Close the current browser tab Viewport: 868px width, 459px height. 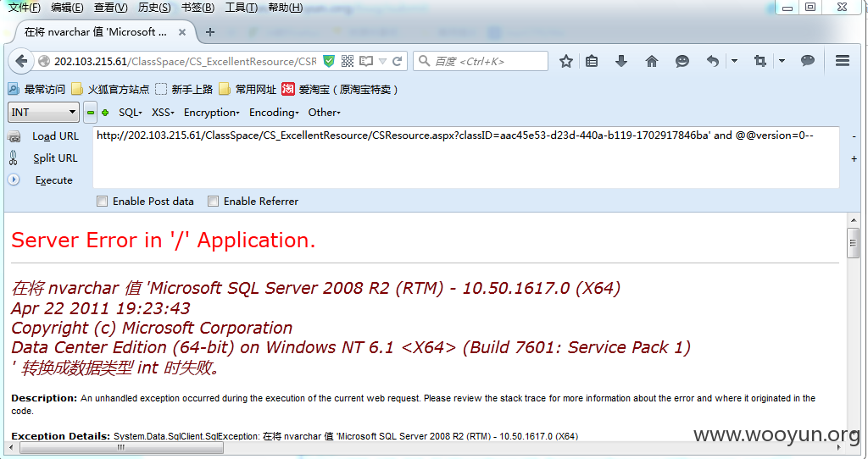181,33
